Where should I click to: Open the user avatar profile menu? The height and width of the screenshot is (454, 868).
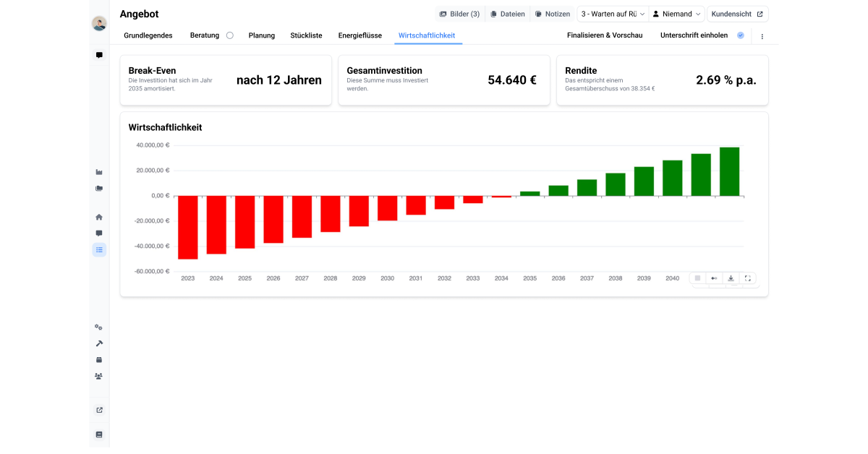(99, 23)
